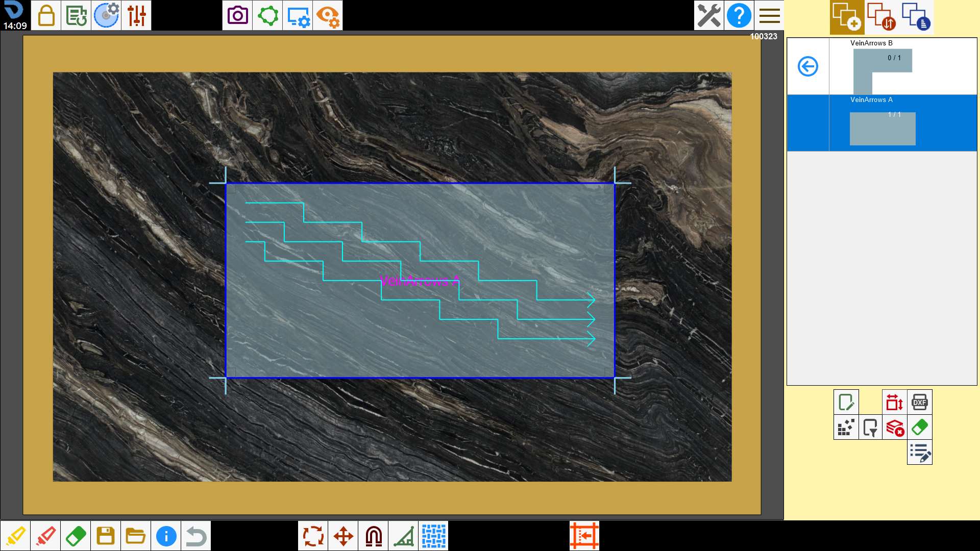The image size is (980, 551).
Task: Click the move cross arrows icon
Action: coord(344,536)
